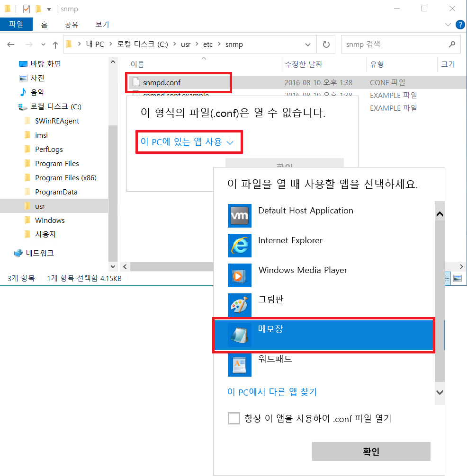Select 메모장 notepad app
Screen dimensions: 467x476
tap(323, 335)
